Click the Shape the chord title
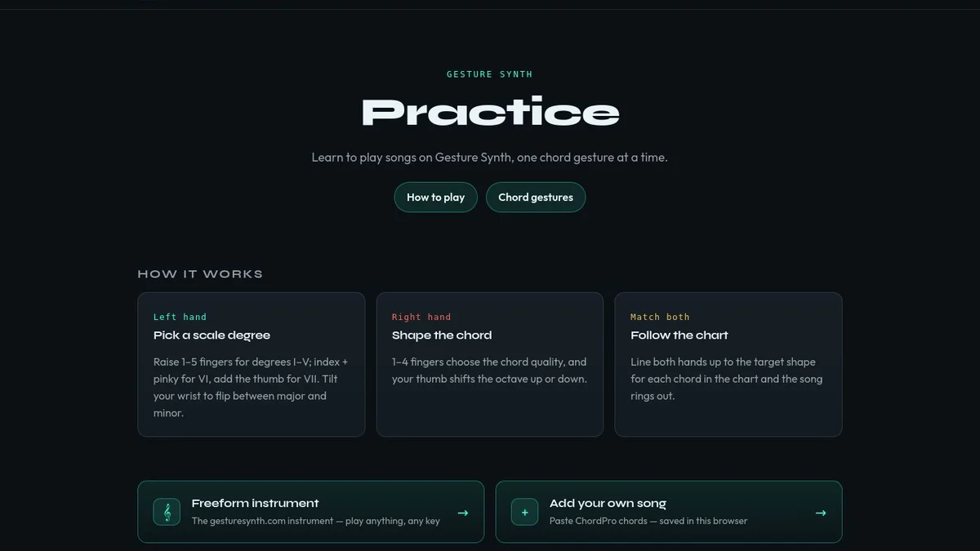The image size is (980, 551). click(442, 335)
